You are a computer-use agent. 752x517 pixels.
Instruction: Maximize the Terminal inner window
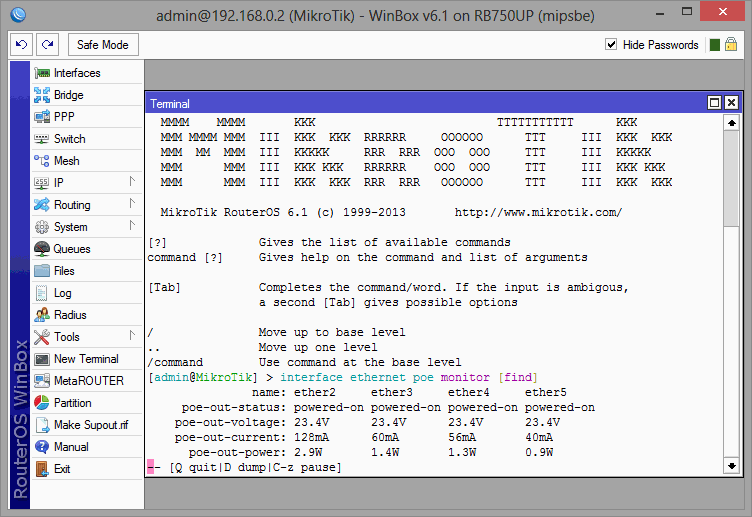click(715, 103)
